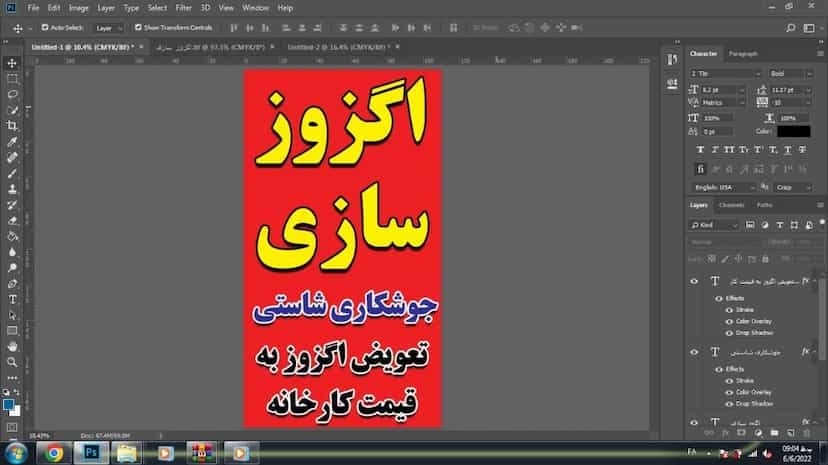The image size is (828, 465).
Task: Click the foreground color swatch
Action: click(x=8, y=405)
